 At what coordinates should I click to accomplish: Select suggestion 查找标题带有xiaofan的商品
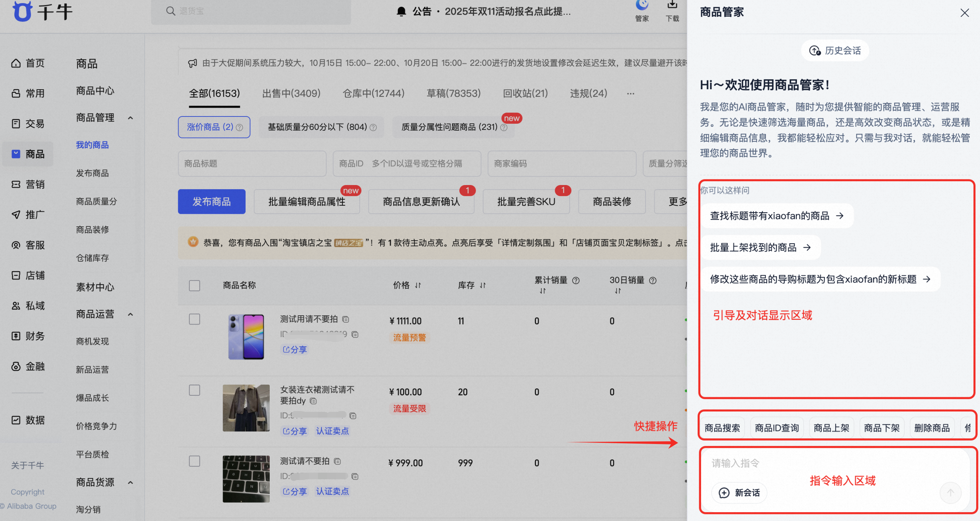coord(777,216)
